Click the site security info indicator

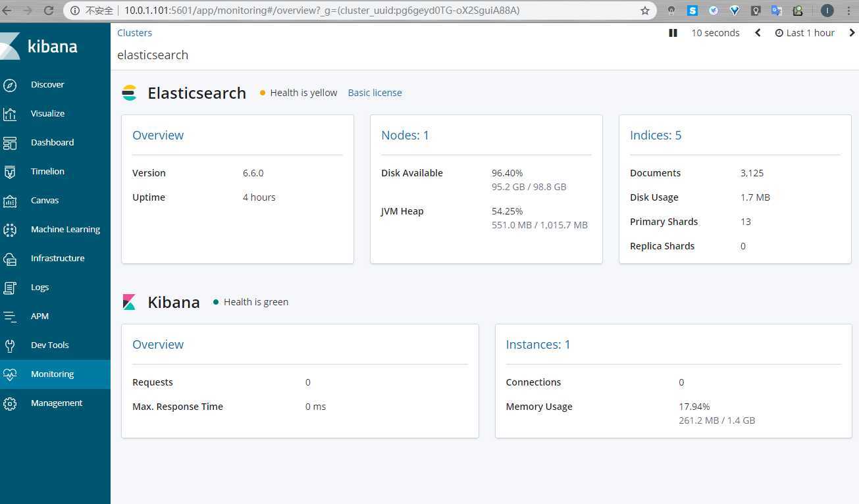tap(93, 11)
